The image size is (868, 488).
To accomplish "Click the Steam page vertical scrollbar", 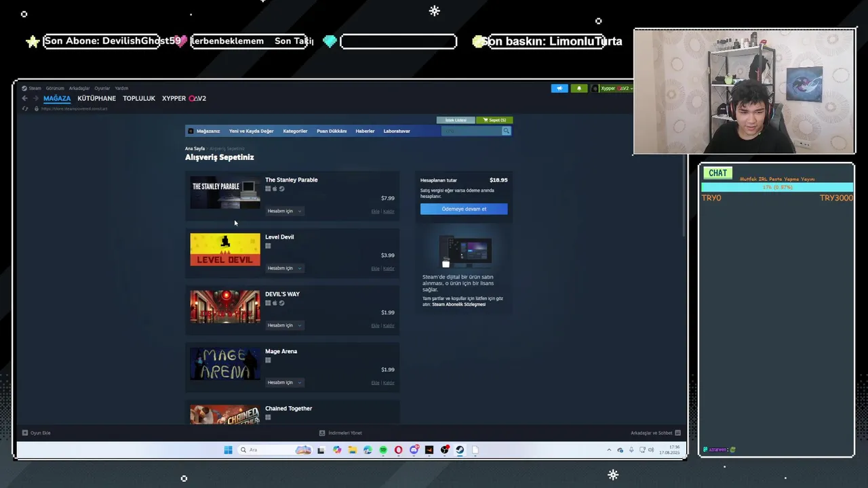I will click(684, 196).
